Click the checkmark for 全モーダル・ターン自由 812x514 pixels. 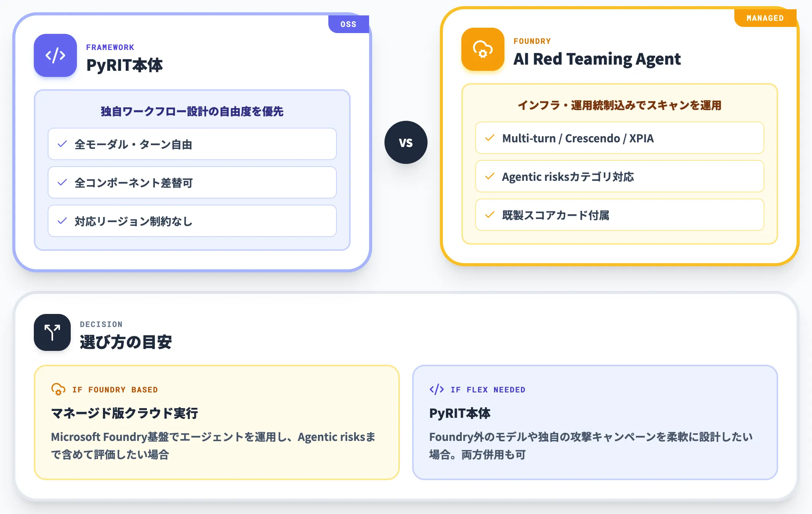[x=62, y=144]
